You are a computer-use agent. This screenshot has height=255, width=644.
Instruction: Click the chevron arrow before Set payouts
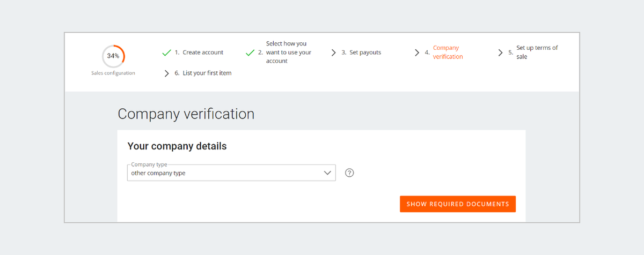pos(334,52)
